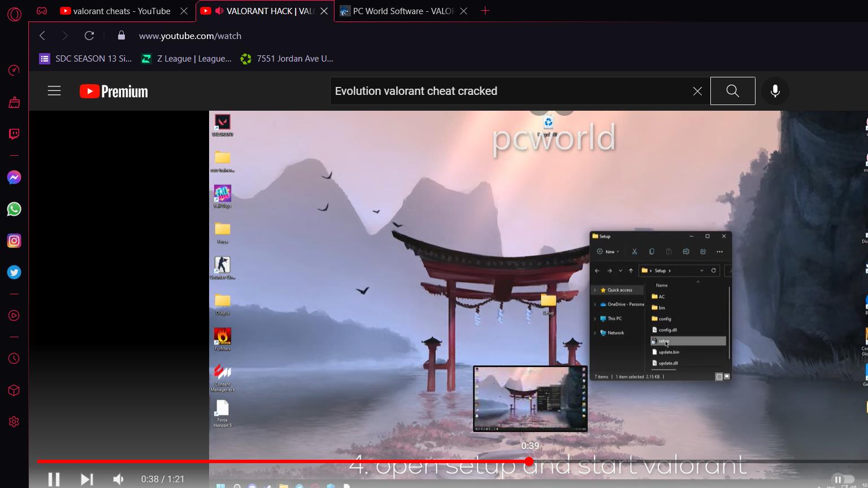Open the Twitch sidebar panel
The image size is (868, 488).
click(x=14, y=134)
